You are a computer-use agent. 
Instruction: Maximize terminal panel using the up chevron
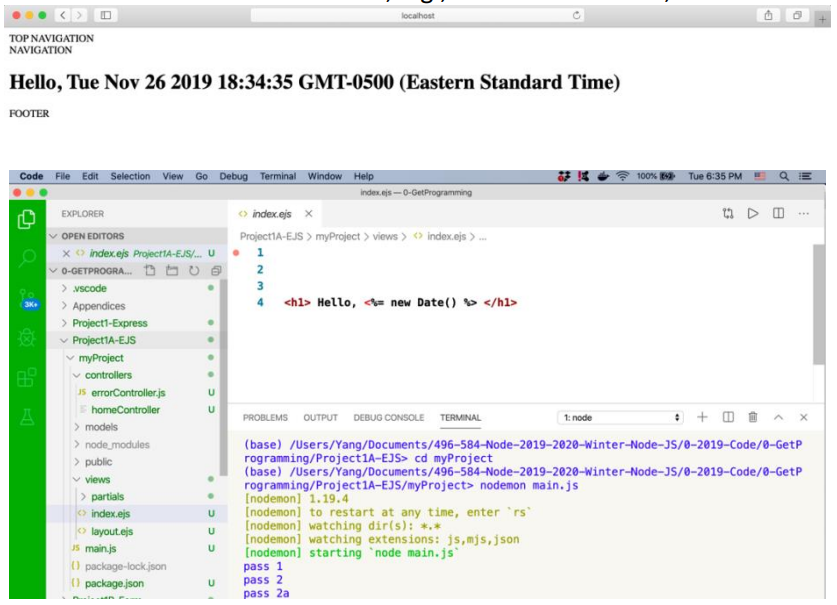[778, 417]
